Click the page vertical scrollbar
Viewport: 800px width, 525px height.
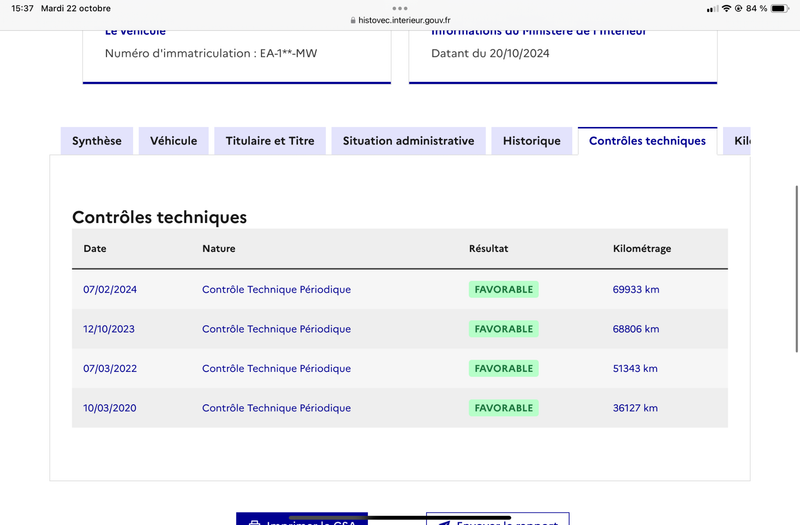tap(796, 269)
